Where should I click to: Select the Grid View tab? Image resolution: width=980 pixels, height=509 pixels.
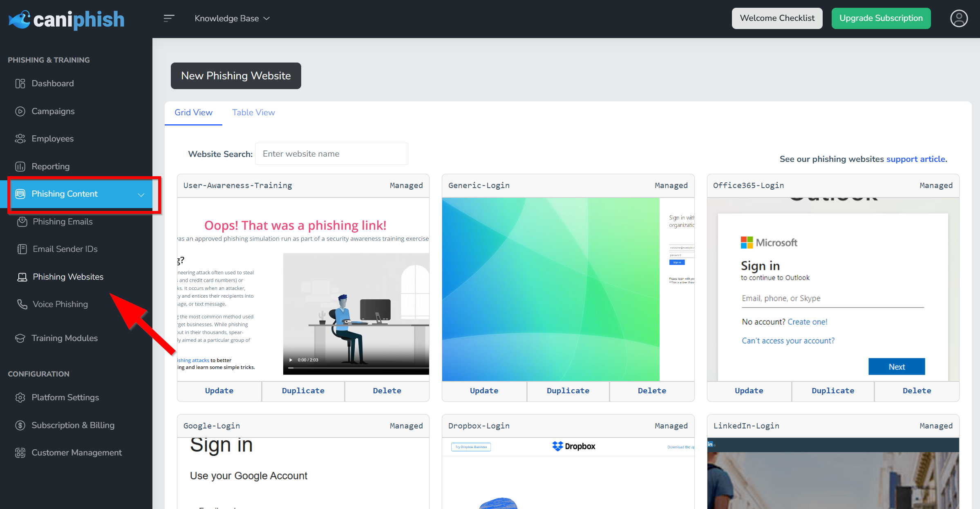click(x=193, y=112)
